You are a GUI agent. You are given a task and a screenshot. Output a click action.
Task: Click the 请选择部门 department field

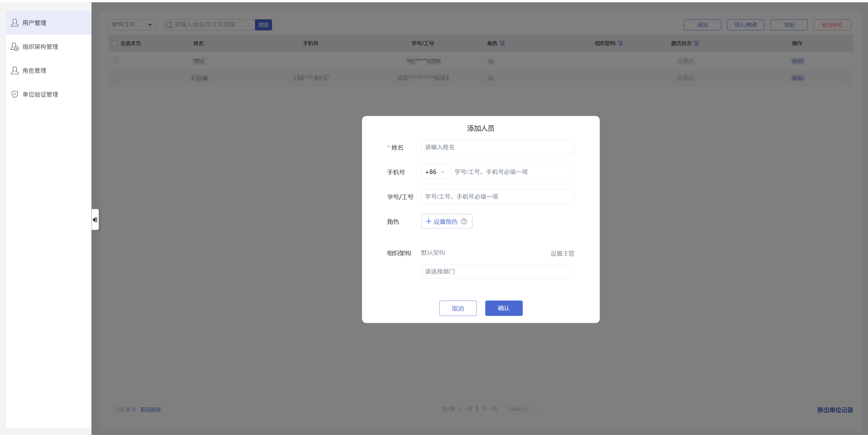click(497, 271)
